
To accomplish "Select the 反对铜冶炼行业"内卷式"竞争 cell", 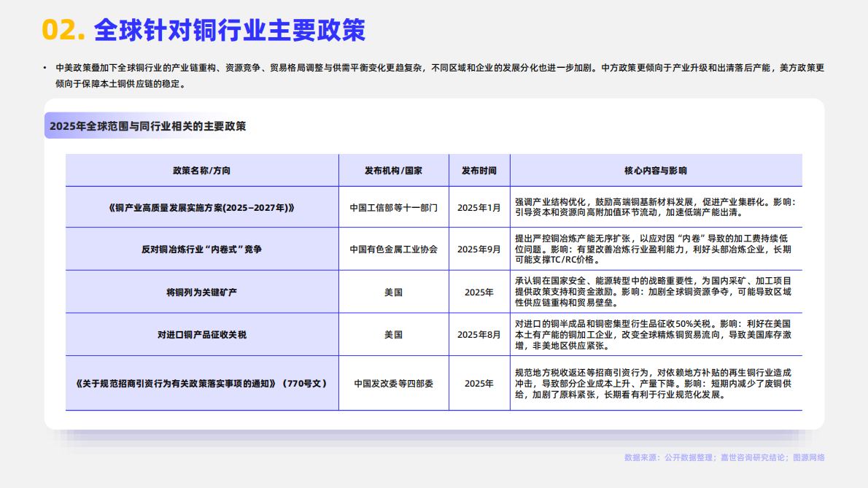I will (x=202, y=249).
